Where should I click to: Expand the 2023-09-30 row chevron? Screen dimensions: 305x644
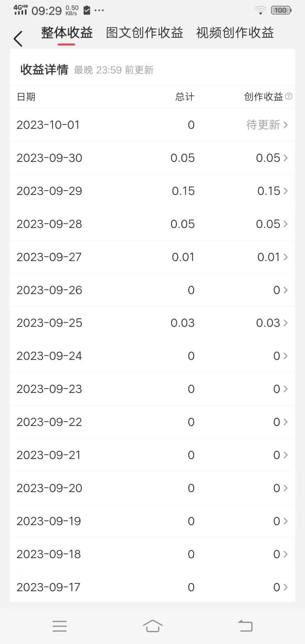pos(285,158)
